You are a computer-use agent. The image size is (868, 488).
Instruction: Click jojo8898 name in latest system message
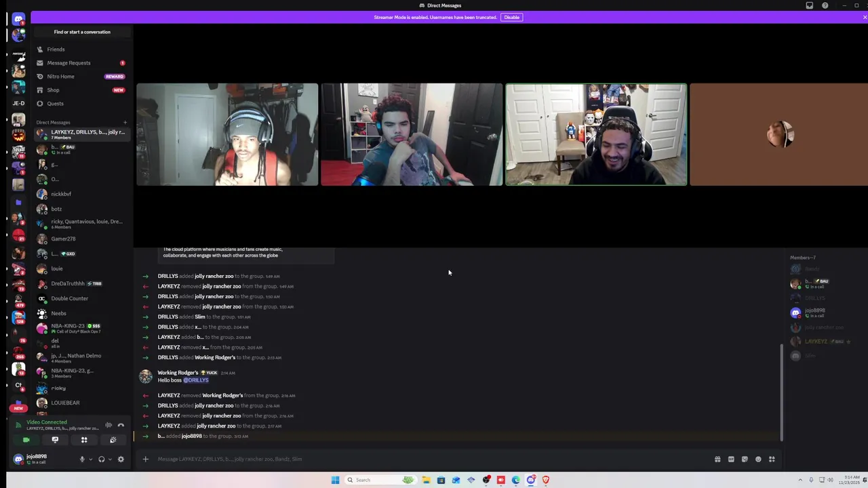click(x=191, y=436)
